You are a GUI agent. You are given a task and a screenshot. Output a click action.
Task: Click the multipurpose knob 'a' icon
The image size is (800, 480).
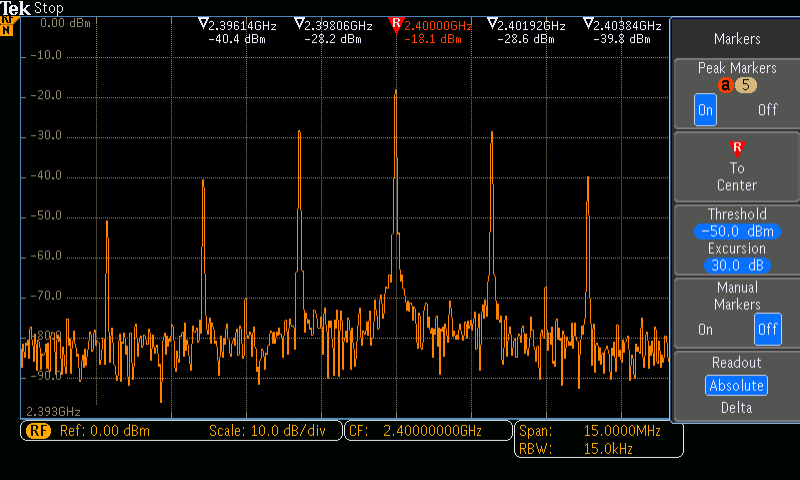tap(725, 86)
